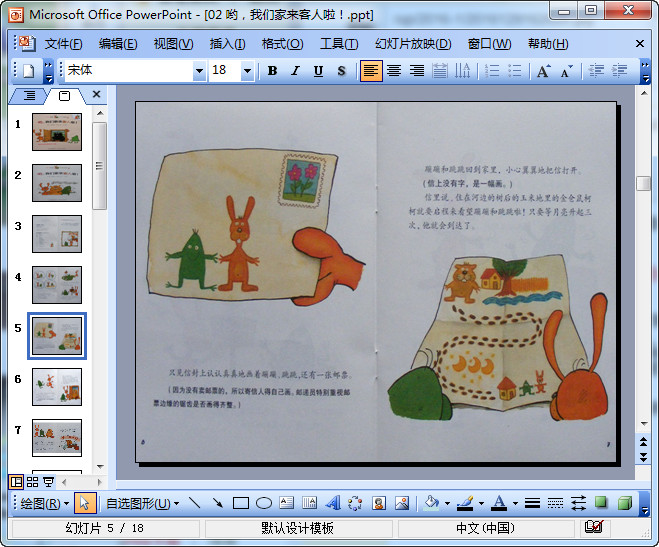Click the text direction icon
Viewport: 659px width, 547px height.
pos(463,71)
